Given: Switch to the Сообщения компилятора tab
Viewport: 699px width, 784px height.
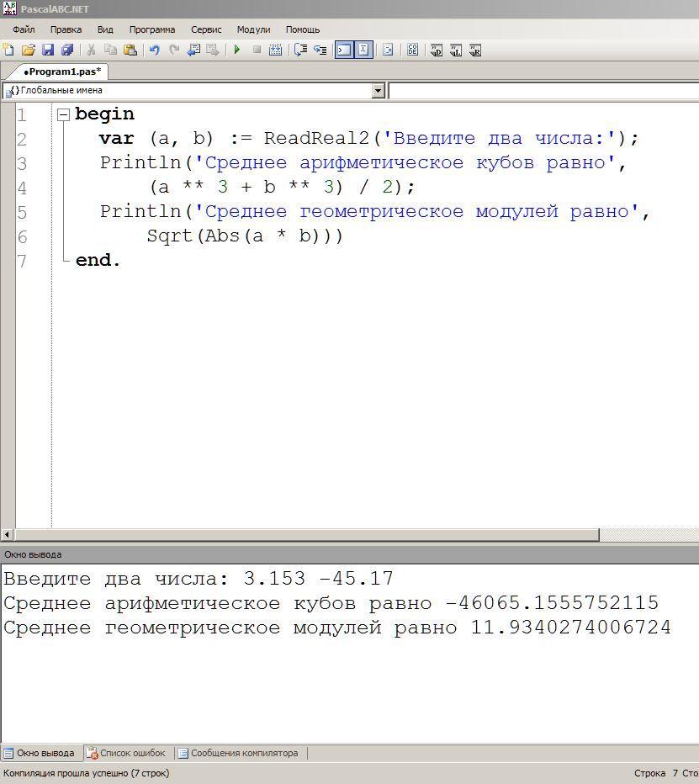Looking at the screenshot, I should (x=239, y=753).
